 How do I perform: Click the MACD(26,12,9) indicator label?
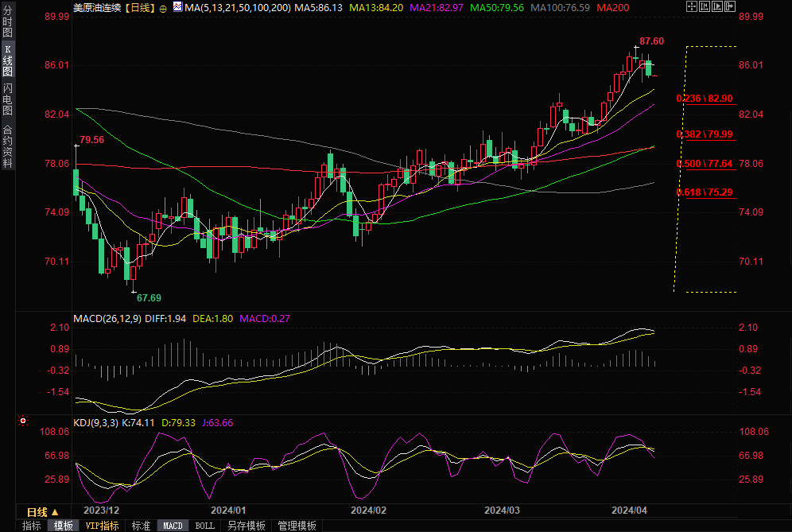pyautogui.click(x=107, y=318)
